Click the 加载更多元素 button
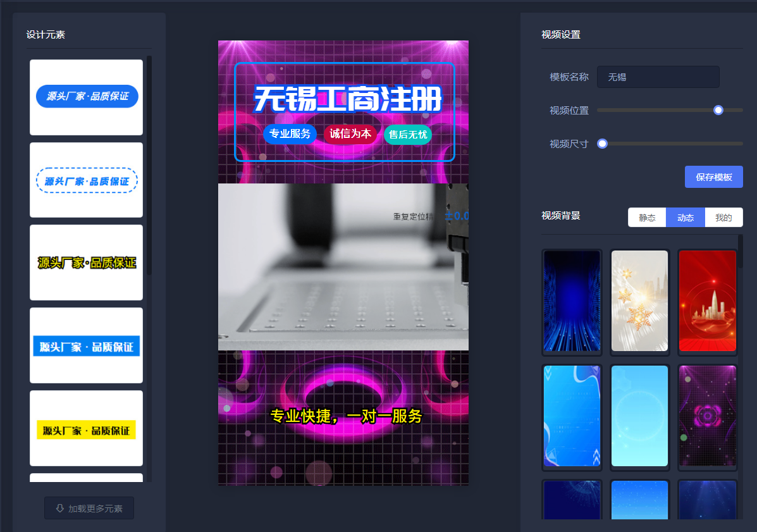The image size is (757, 532). tap(89, 509)
